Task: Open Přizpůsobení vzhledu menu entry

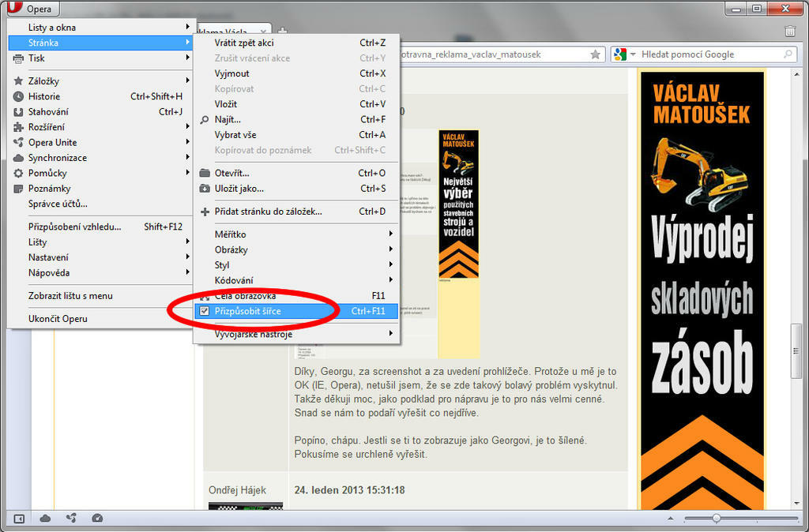Action: (101, 227)
